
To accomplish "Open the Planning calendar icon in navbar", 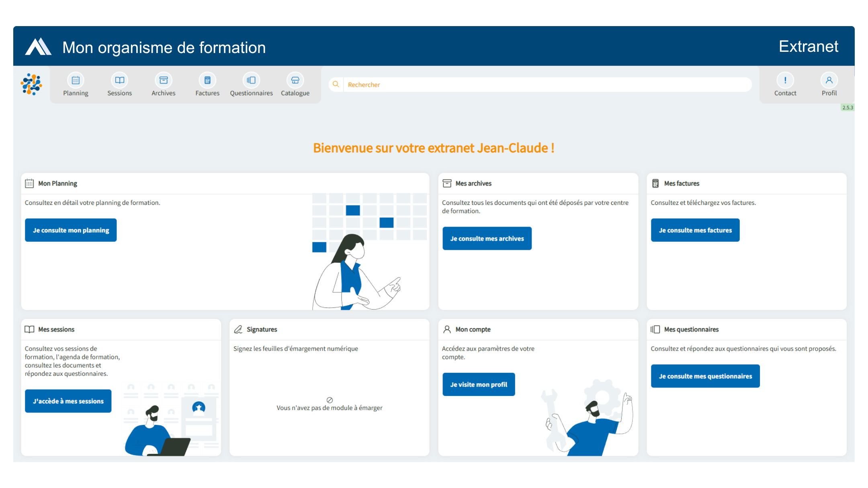I will pyautogui.click(x=76, y=80).
